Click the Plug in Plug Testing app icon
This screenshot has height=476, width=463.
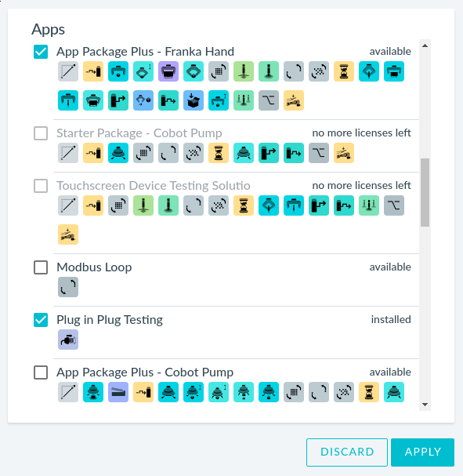68,340
